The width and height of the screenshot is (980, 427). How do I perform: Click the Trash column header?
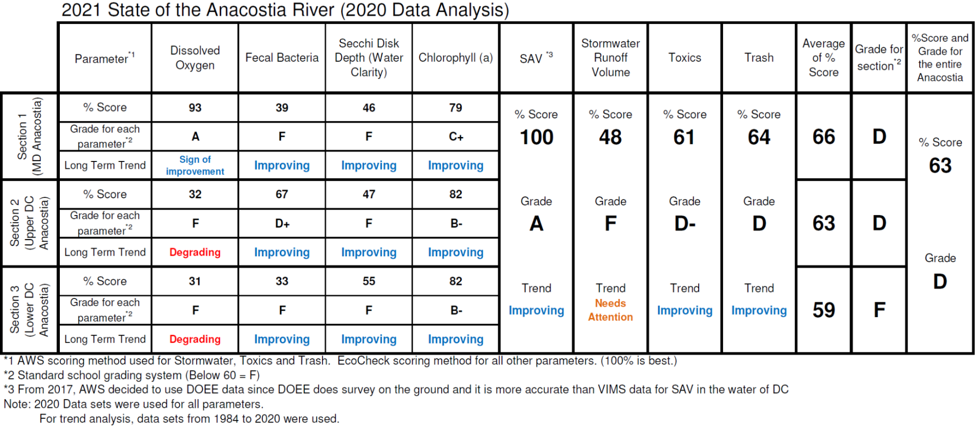[x=759, y=58]
